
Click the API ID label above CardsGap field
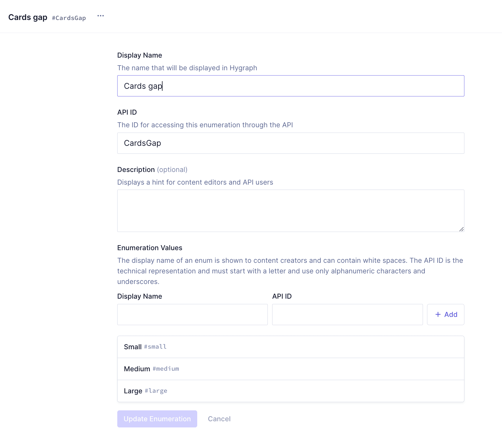127,112
